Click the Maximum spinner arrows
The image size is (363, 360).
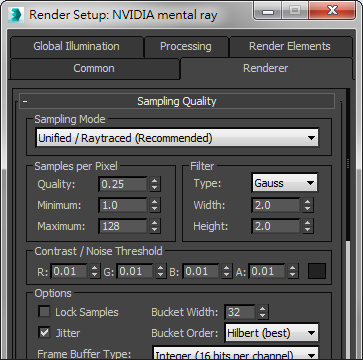[x=154, y=226]
